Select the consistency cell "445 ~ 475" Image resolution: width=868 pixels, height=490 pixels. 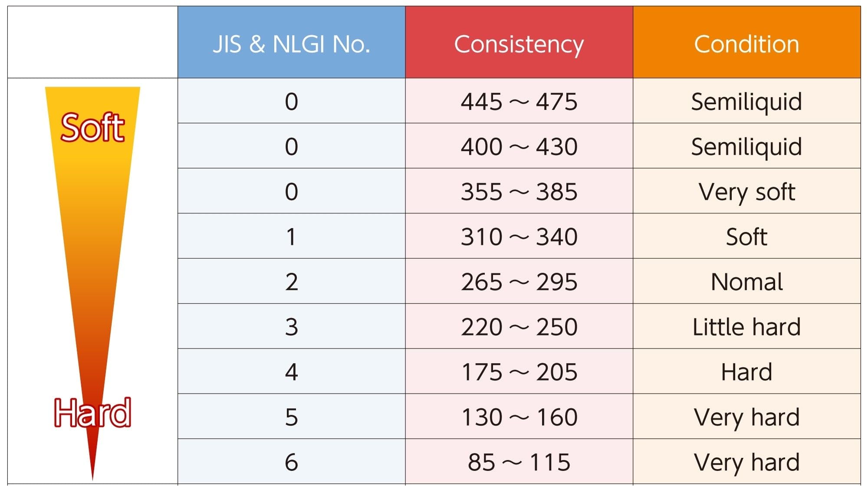tap(519, 102)
